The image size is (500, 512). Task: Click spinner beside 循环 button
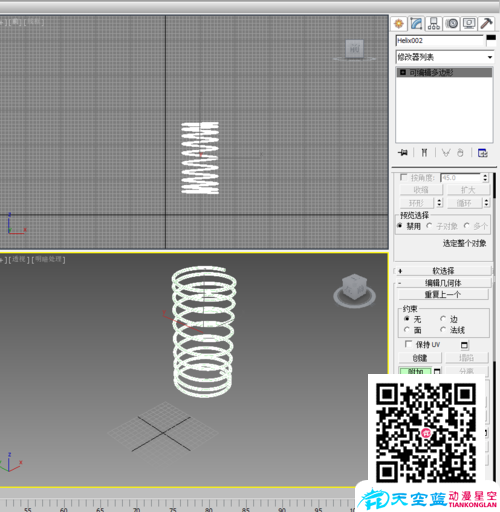coord(487,202)
